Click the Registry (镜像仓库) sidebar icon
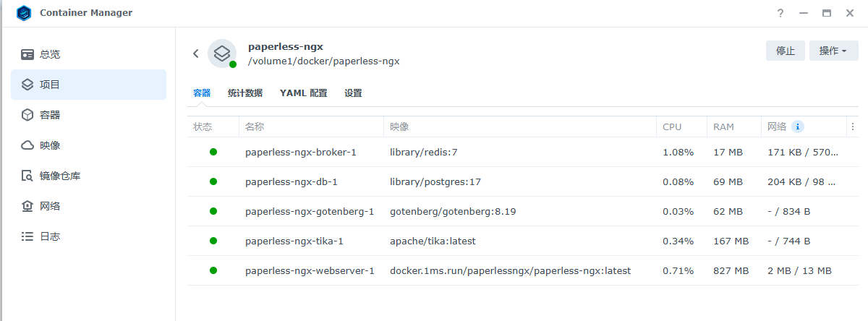This screenshot has width=868, height=321. coord(27,176)
